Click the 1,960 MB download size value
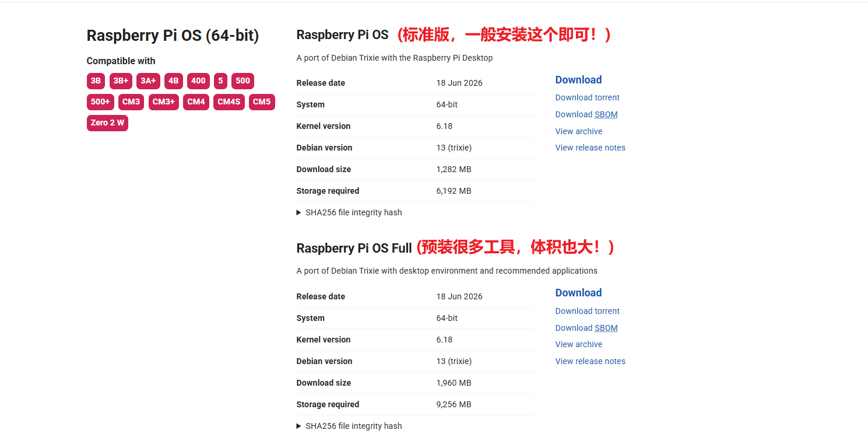The width and height of the screenshot is (868, 444). tap(454, 383)
